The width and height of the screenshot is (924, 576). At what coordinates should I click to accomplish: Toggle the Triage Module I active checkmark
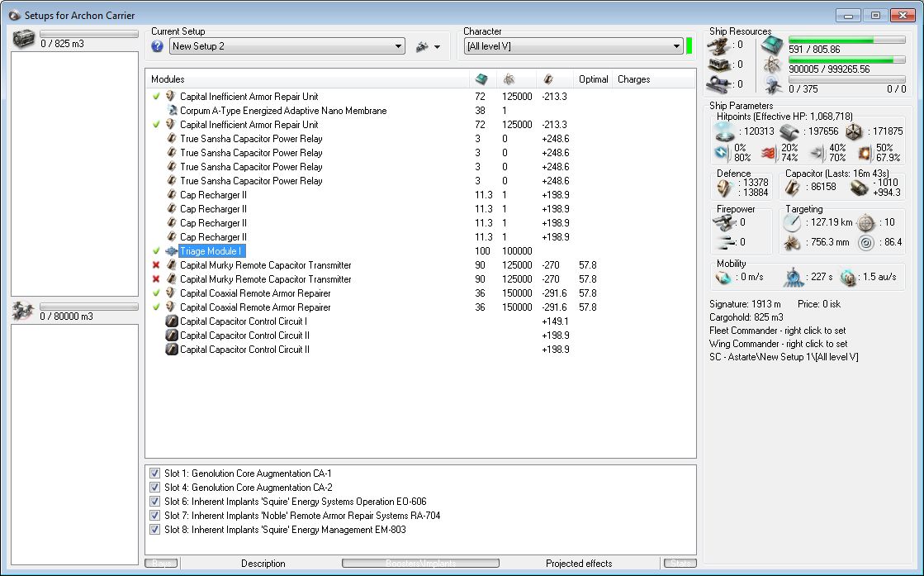156,251
